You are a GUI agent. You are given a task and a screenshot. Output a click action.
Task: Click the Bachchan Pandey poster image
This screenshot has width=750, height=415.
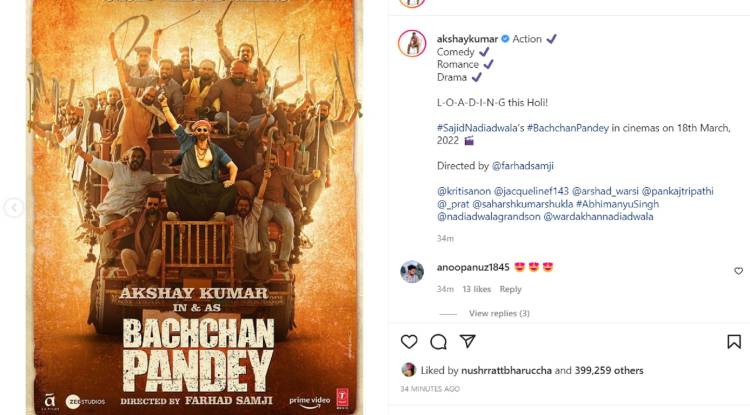[194, 208]
